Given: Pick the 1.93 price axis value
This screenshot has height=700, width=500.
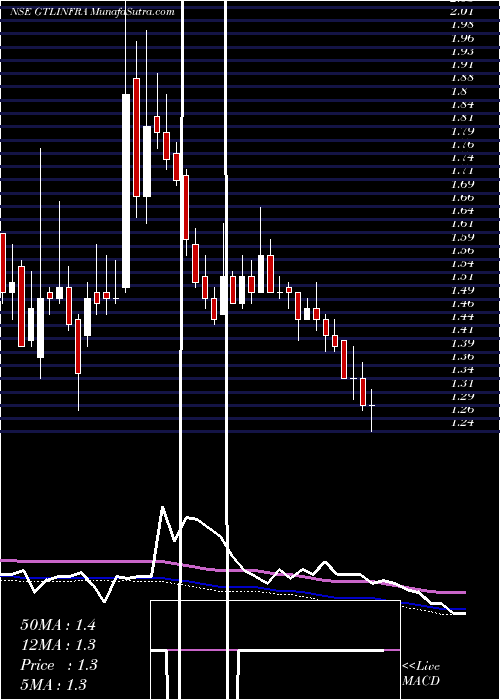Looking at the screenshot, I should pyautogui.click(x=462, y=51).
